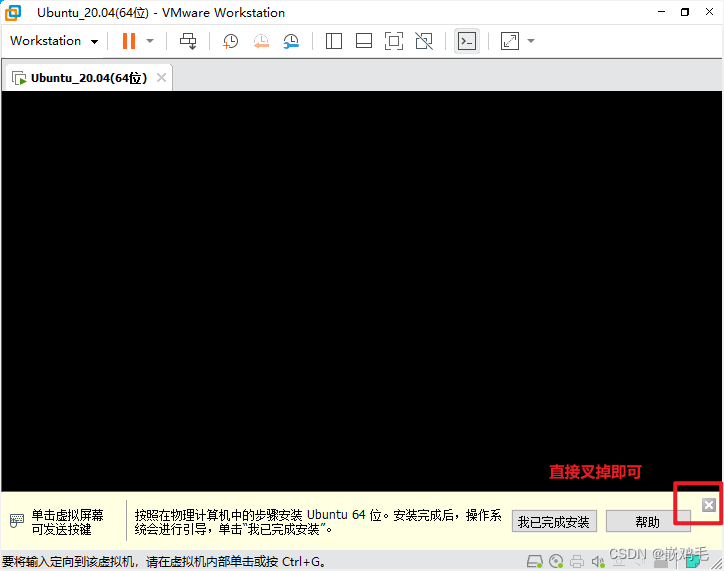
Task: Click the CD/DVD drive status icon
Action: point(556,561)
